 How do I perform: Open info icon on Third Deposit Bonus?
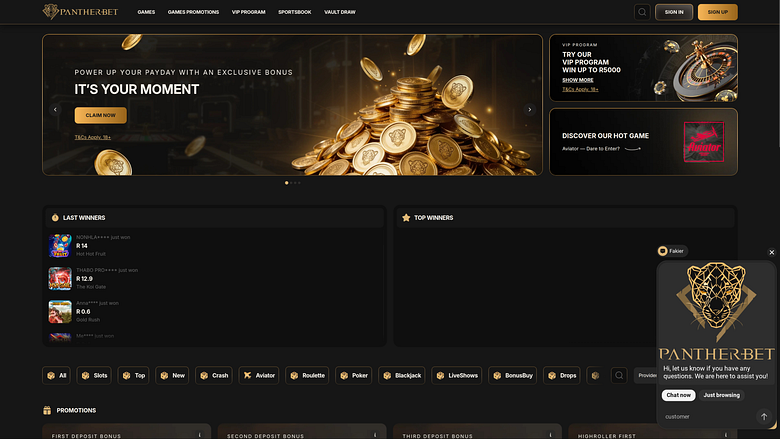click(551, 435)
